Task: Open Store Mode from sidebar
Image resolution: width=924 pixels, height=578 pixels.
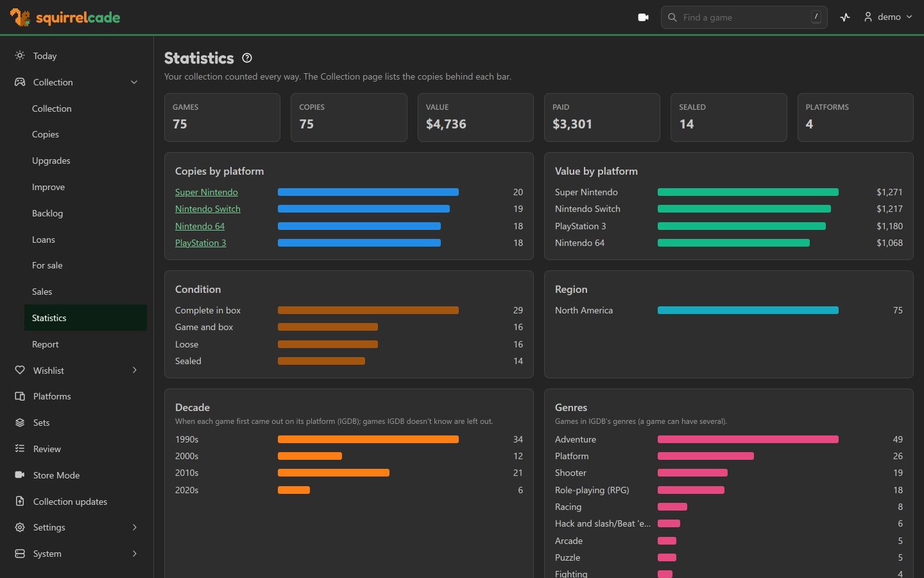Action: 76,475
